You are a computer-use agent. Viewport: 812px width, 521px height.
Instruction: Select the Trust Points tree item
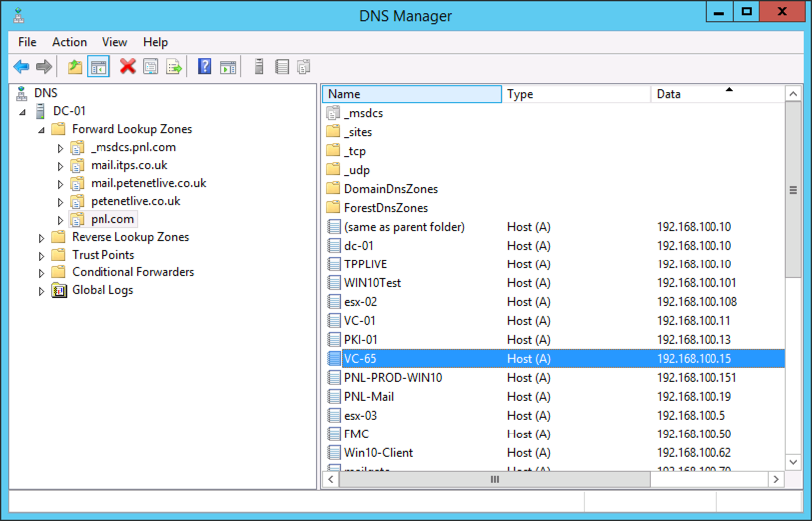coord(103,255)
